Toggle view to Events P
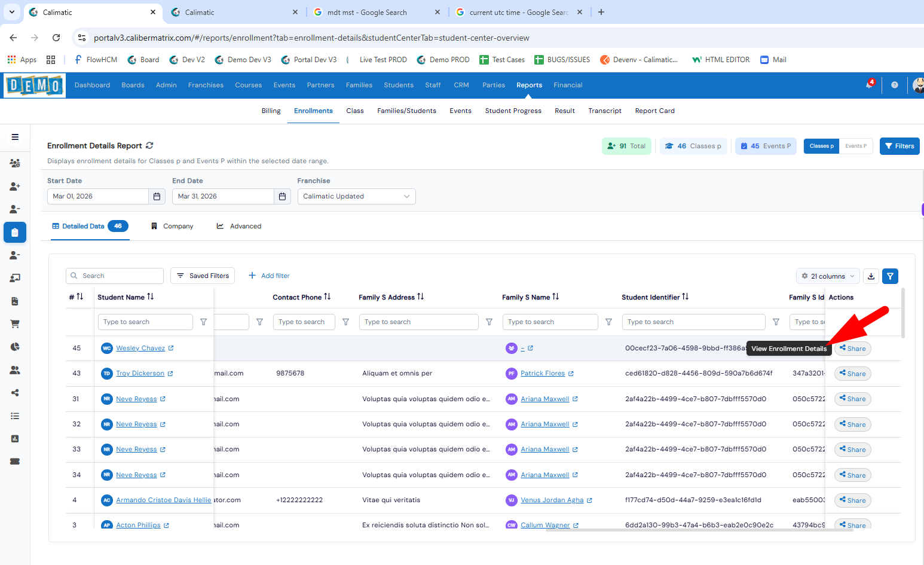The height and width of the screenshot is (565, 924). coord(856,146)
